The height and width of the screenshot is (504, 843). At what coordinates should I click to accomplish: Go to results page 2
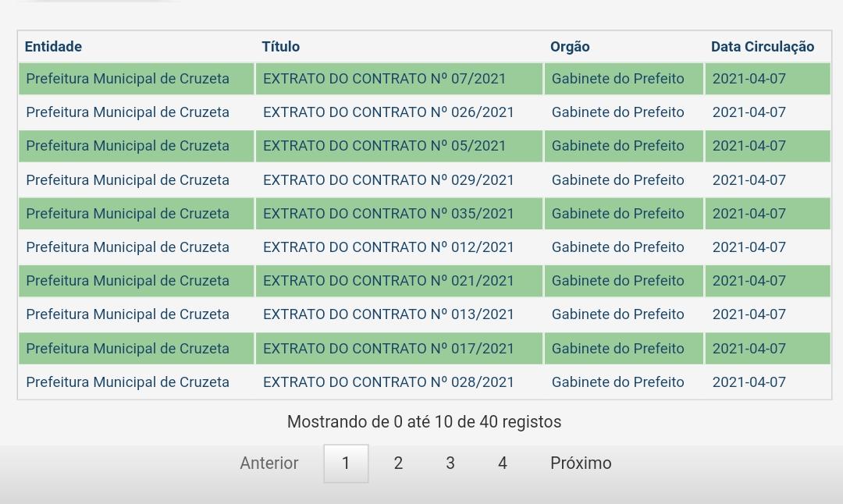click(398, 463)
